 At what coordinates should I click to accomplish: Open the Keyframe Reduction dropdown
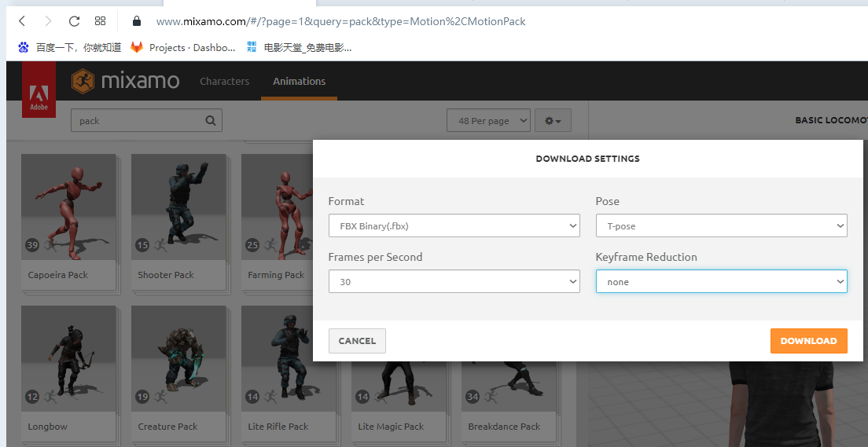point(721,281)
